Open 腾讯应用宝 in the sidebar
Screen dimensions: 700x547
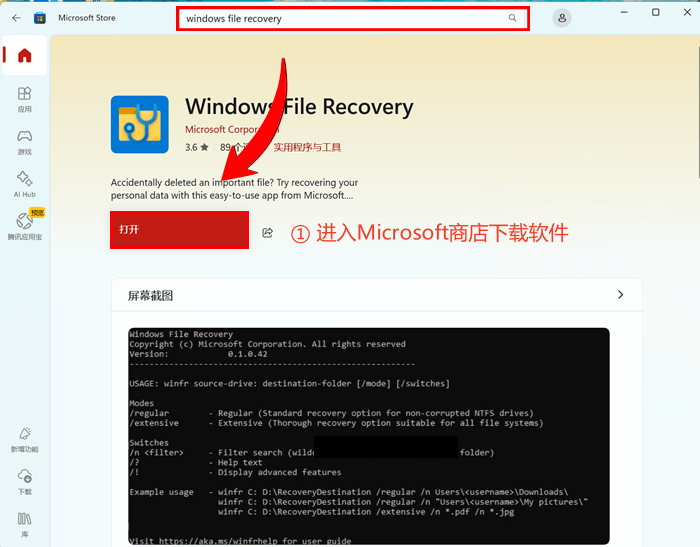click(x=24, y=227)
